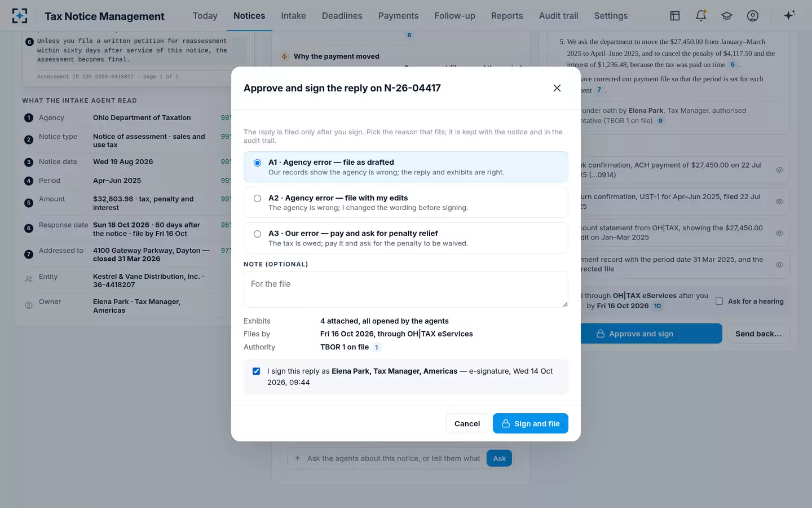Close the Approve and sign dialog
Screen dimensions: 812x508
(x=557, y=88)
